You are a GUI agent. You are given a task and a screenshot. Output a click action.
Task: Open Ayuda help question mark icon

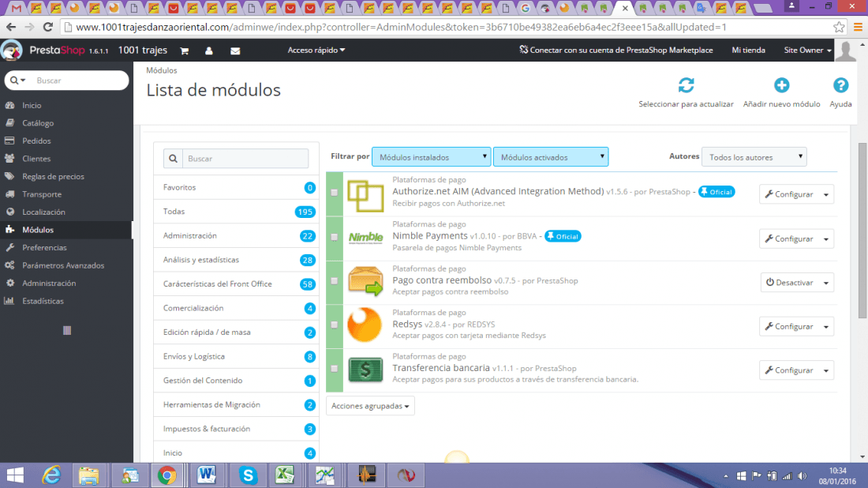coord(840,85)
